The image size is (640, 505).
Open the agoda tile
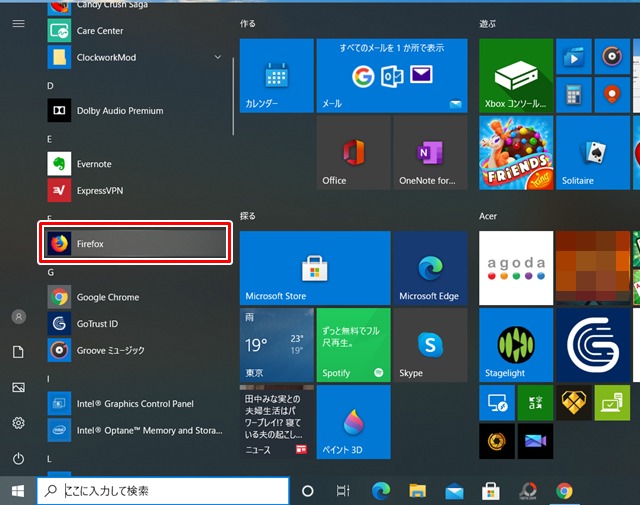click(x=516, y=268)
